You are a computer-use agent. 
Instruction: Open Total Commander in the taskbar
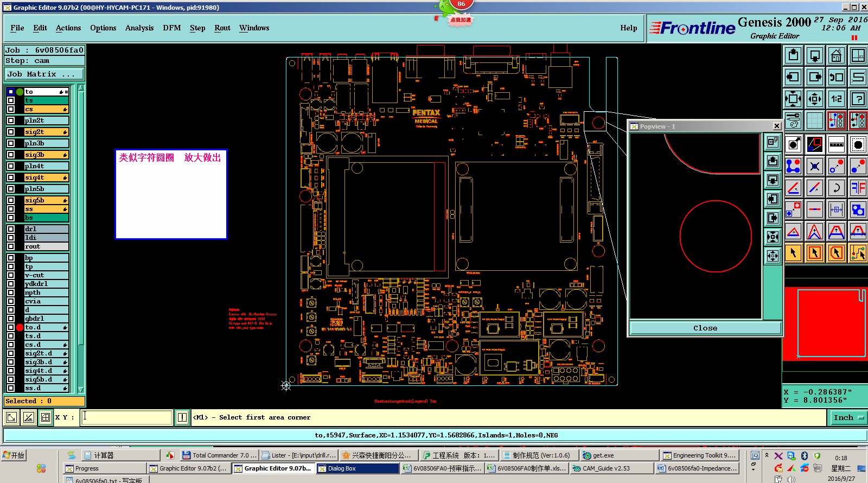[219, 455]
